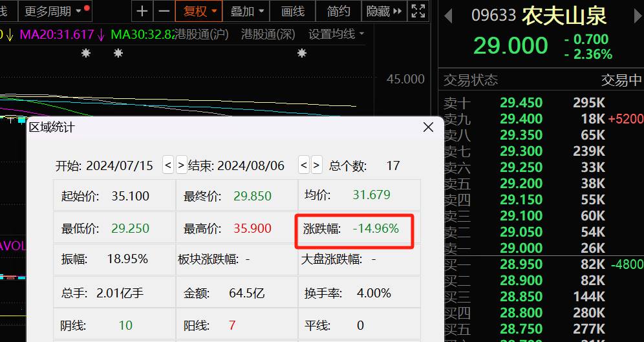Click the 简约 toolbar button
Viewport: 644px width, 342px height.
[338, 11]
